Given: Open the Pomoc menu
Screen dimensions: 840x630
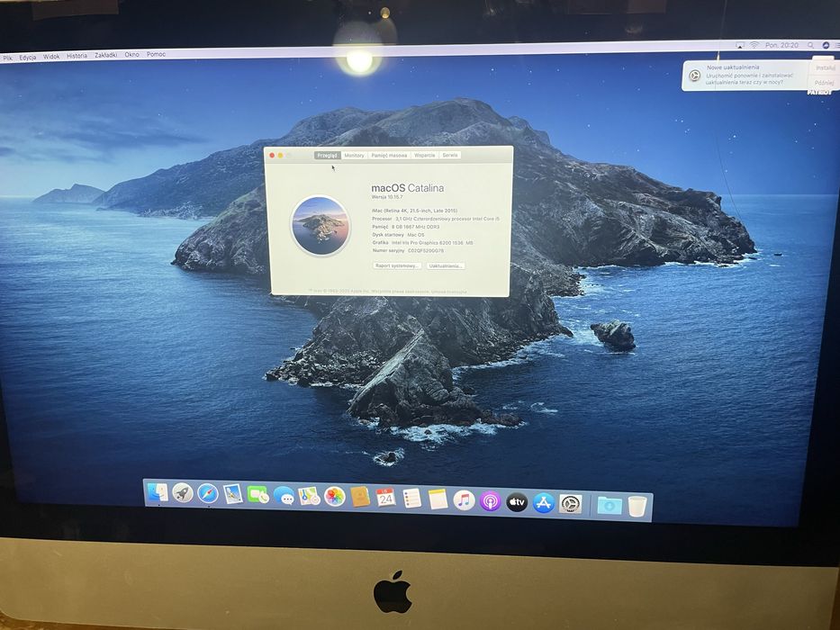Looking at the screenshot, I should [x=157, y=54].
